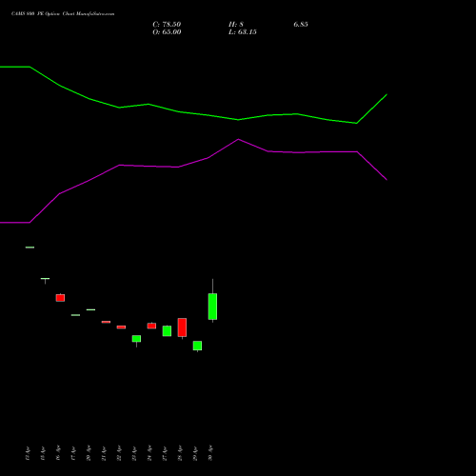Select the red candle for 16 Apr
The height and width of the screenshot is (476, 476).
60,298
